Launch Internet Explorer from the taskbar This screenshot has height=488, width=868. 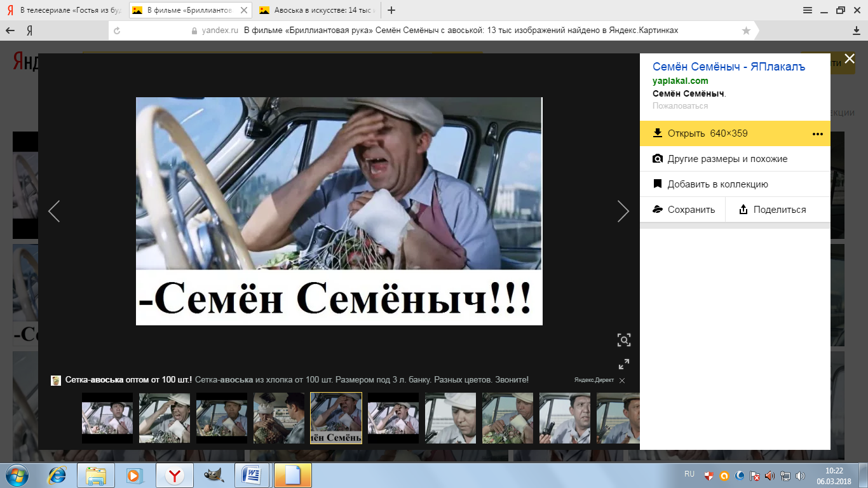pos(57,475)
